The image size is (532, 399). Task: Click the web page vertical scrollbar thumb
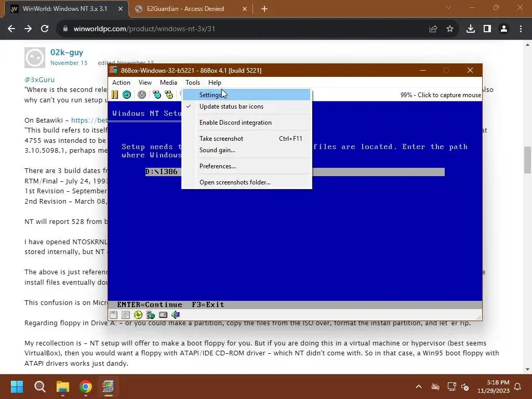[527, 159]
